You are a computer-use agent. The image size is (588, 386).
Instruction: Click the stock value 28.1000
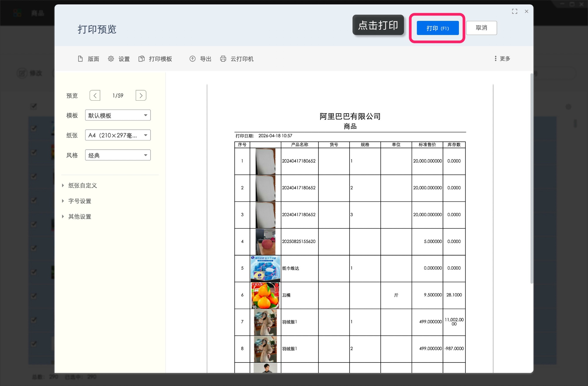point(454,295)
